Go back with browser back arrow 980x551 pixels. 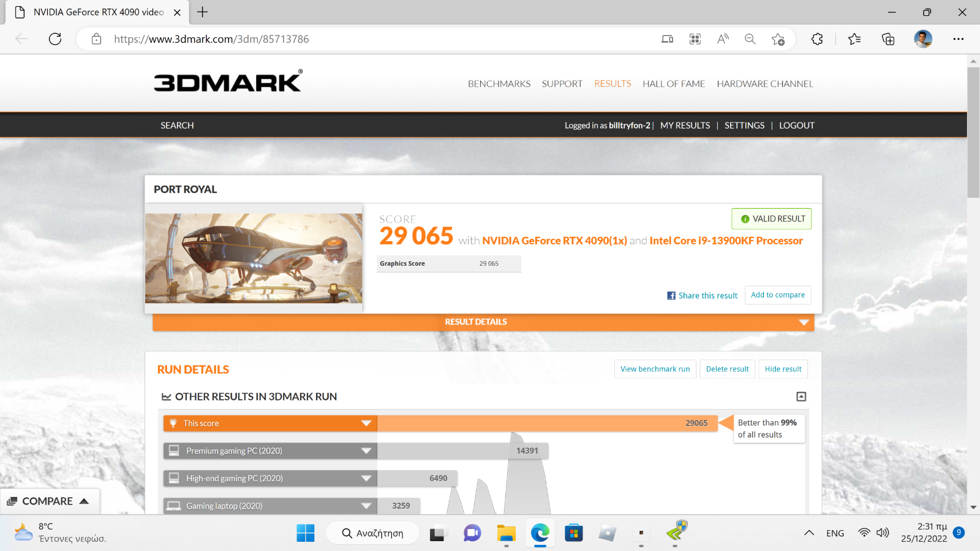click(x=21, y=39)
